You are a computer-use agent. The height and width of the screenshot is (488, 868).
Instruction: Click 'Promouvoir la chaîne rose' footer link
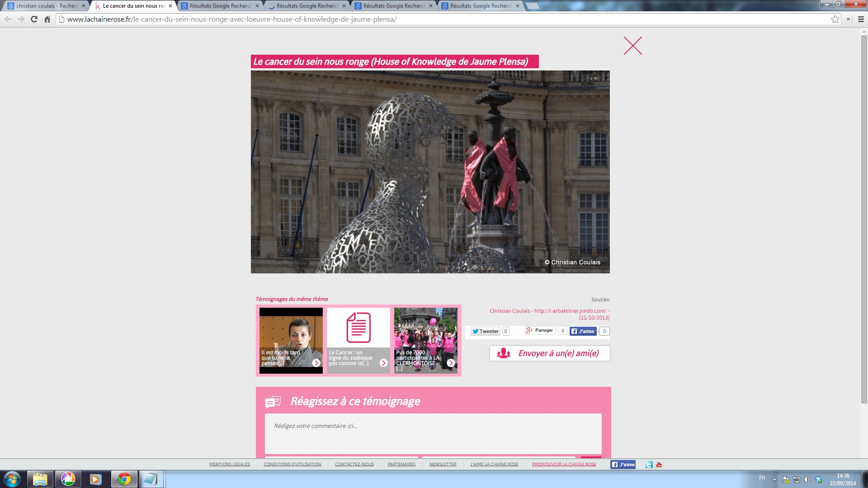pyautogui.click(x=564, y=464)
